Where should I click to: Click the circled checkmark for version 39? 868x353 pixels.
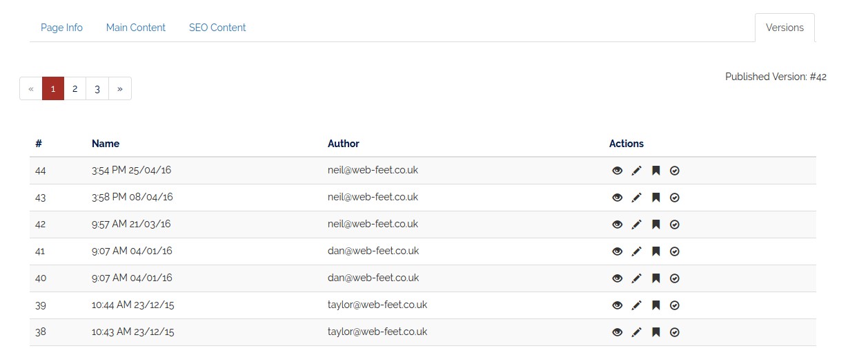(675, 305)
